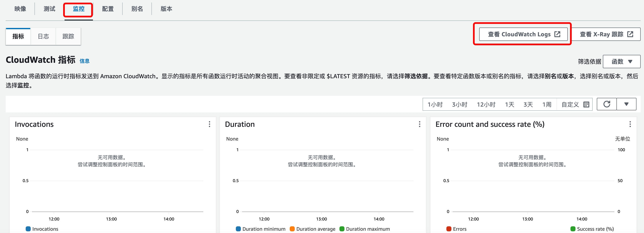Open the 信息 link next to CloudWatch 指标
The width and height of the screenshot is (644, 233).
[x=85, y=61]
